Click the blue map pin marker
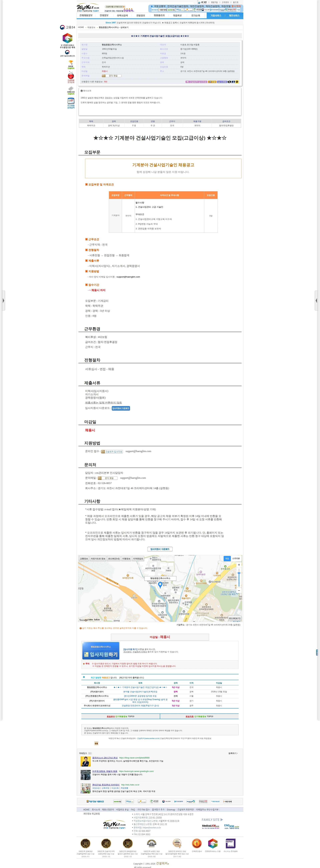320x868 pixels. coord(160,585)
